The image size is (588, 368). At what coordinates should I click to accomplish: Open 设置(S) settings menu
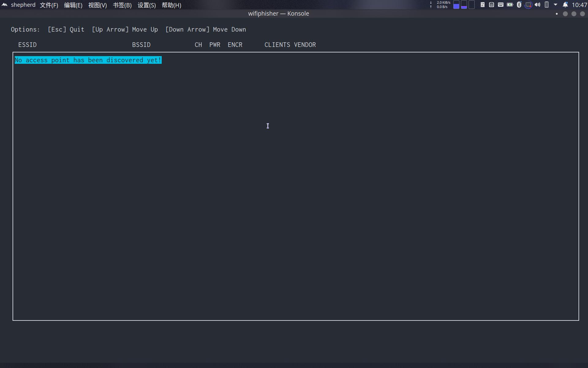point(146,5)
